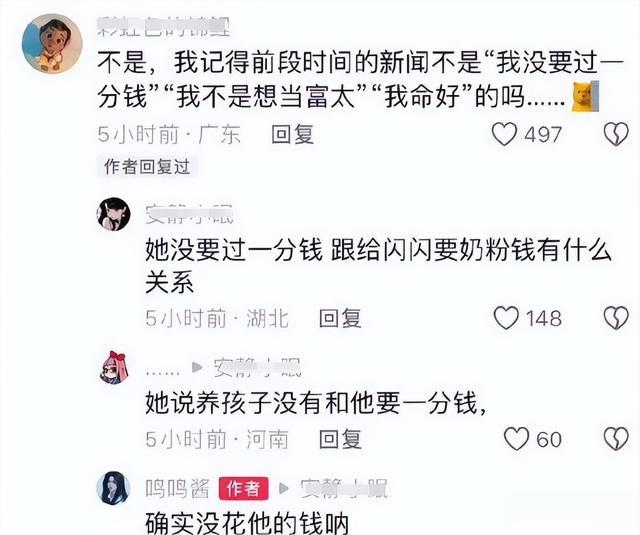
Task: Tap the reply arrow after the …… username
Action: (x=197, y=367)
